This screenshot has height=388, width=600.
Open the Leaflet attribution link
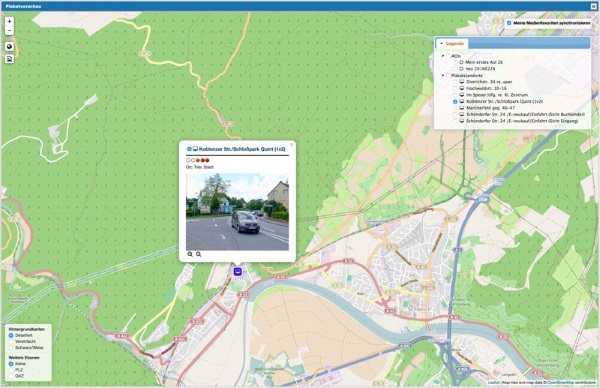[494, 383]
